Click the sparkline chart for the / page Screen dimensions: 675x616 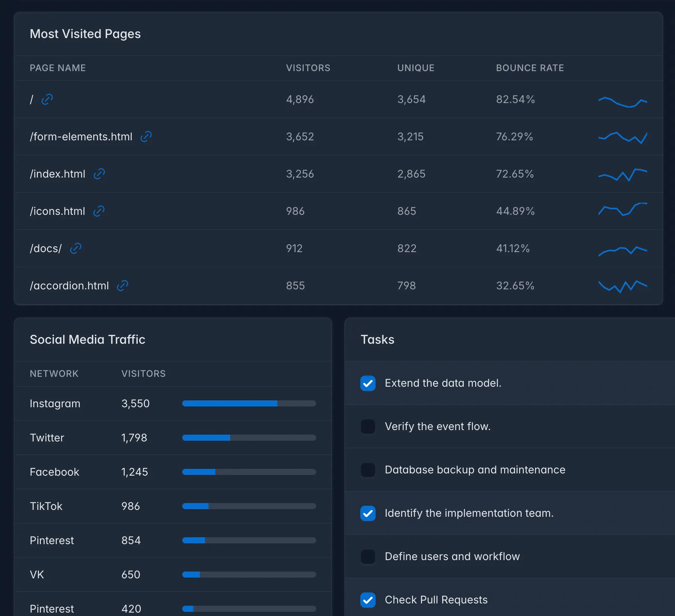click(x=623, y=102)
